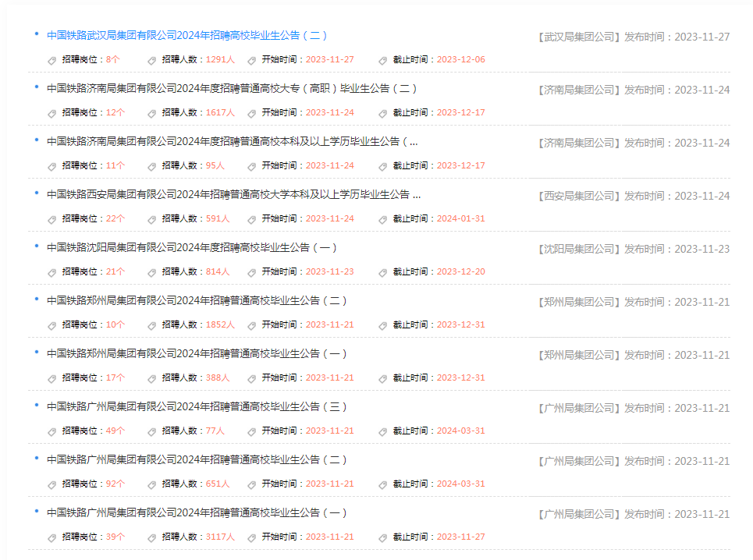
Task: Click the tag icon beside 招聘人数：388人
Action: coord(151,378)
